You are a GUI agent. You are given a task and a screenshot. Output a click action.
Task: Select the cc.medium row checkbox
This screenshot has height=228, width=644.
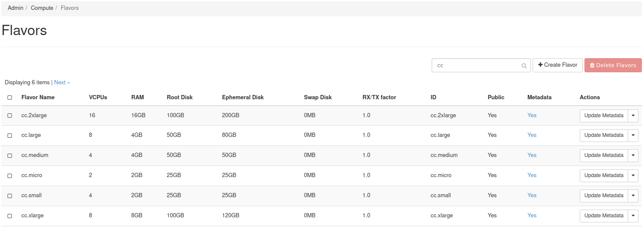[10, 156]
